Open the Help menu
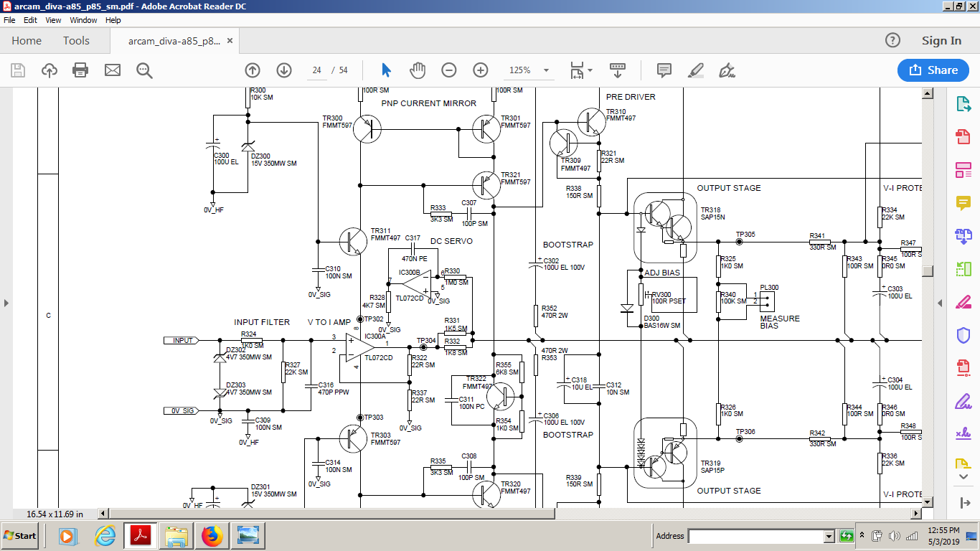This screenshot has width=980, height=551. pos(113,20)
